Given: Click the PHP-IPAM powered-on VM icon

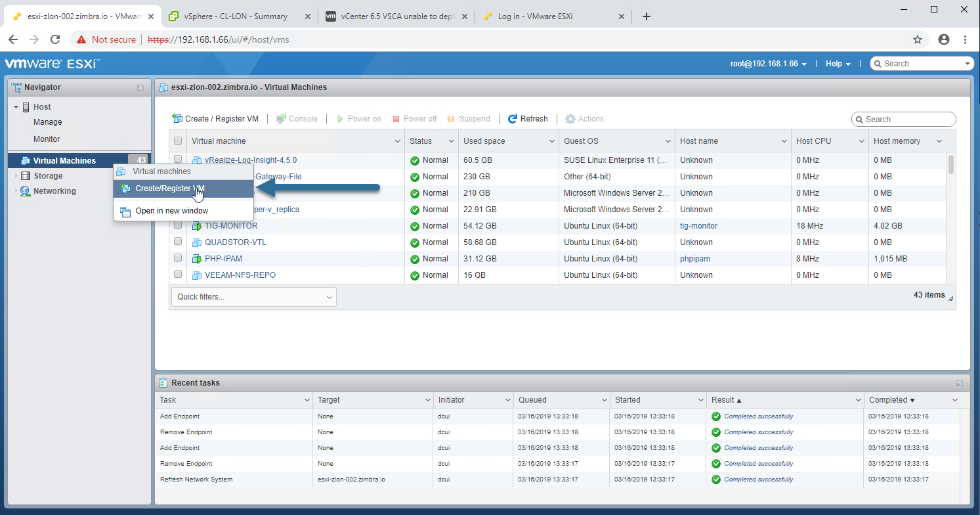Looking at the screenshot, I should pos(196,259).
